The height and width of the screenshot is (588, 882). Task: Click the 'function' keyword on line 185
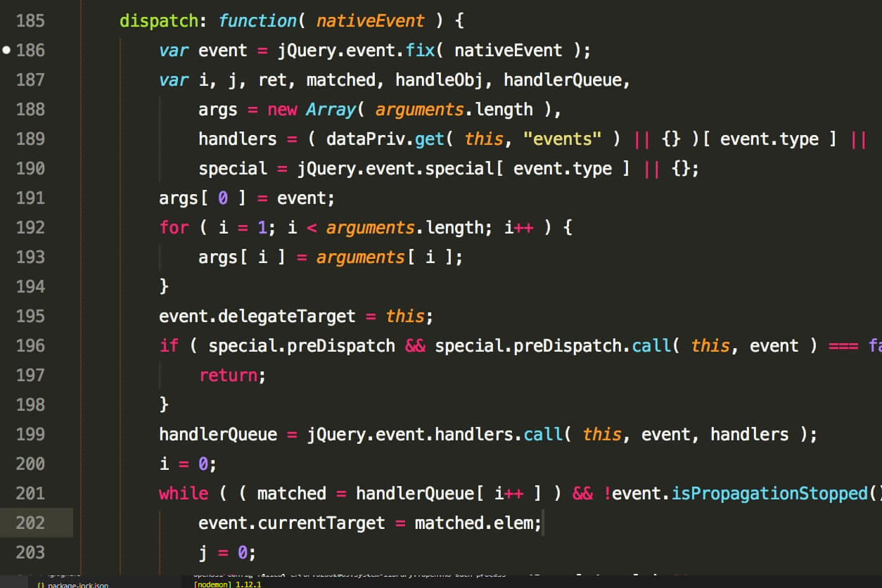point(257,21)
